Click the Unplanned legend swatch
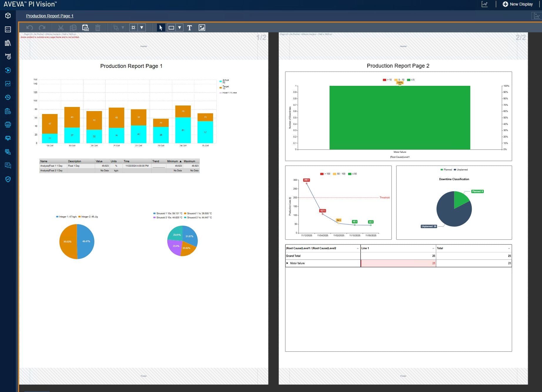542x392 pixels. tap(455, 170)
